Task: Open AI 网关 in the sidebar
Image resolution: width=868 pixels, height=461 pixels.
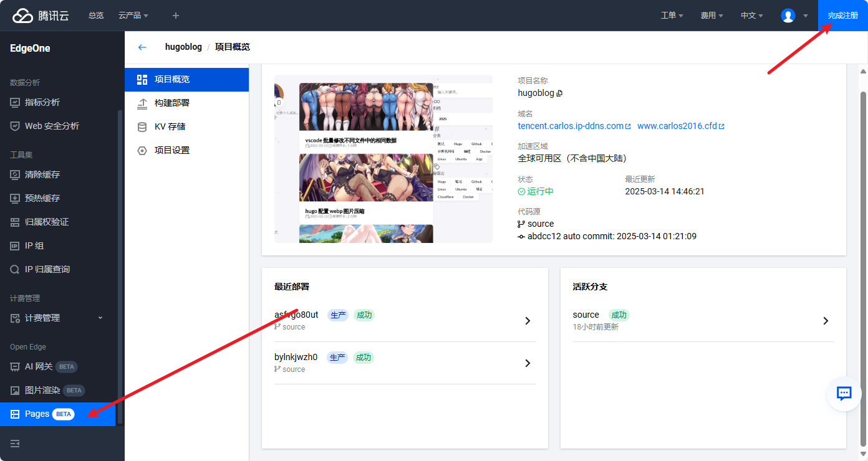Action: [57, 366]
